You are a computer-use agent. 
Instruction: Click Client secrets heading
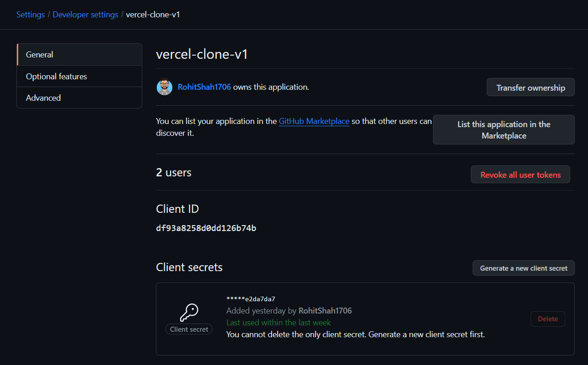point(189,267)
